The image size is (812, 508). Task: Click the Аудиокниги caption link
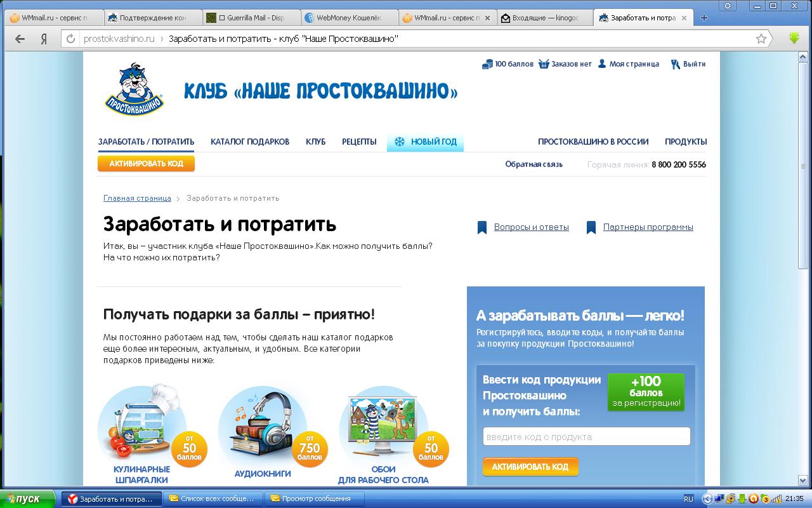(x=263, y=474)
